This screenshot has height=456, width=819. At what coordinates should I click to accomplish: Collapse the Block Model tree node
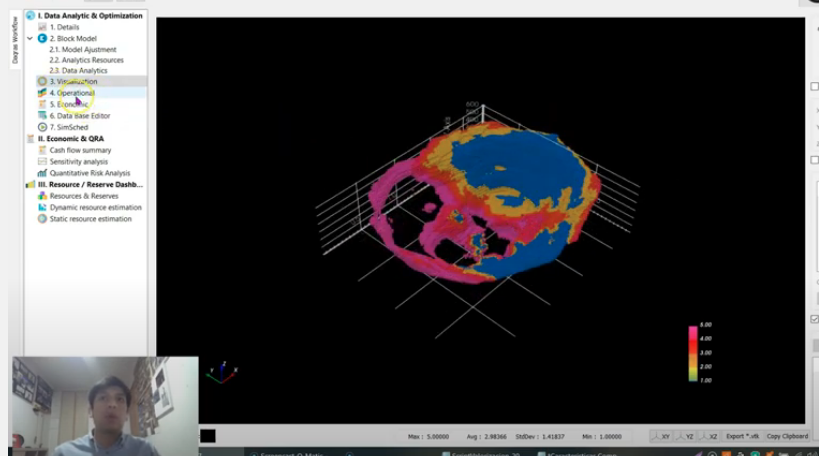[x=30, y=38]
